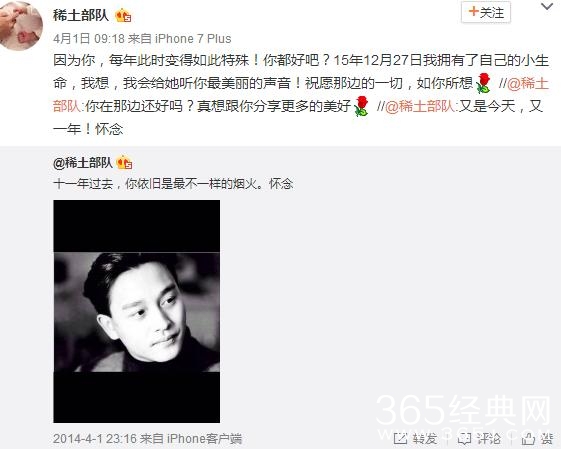Like the reposted post with thumbs-up
The height and width of the screenshot is (449, 561).
(537, 438)
